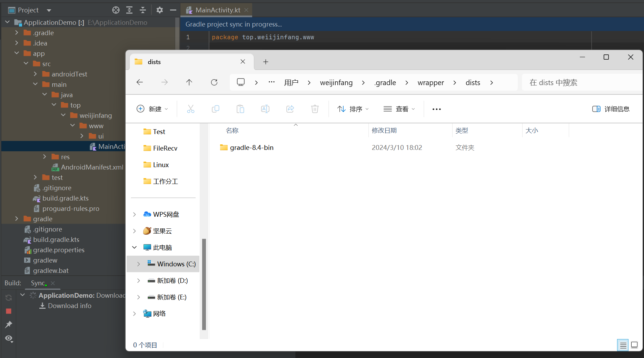Collapse 此电脑 in Explorer sidebar
This screenshot has height=358, width=644.
click(135, 247)
